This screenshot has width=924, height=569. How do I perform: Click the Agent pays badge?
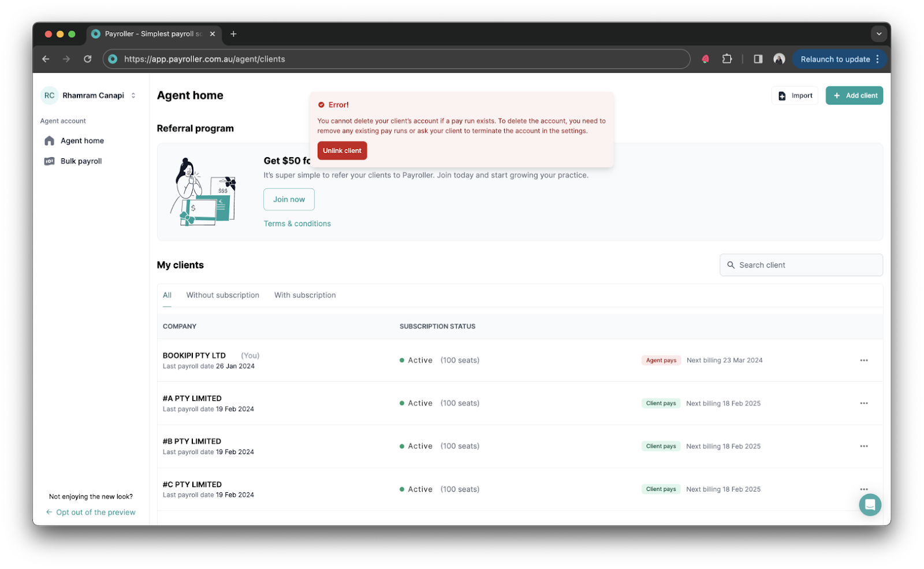pos(661,360)
